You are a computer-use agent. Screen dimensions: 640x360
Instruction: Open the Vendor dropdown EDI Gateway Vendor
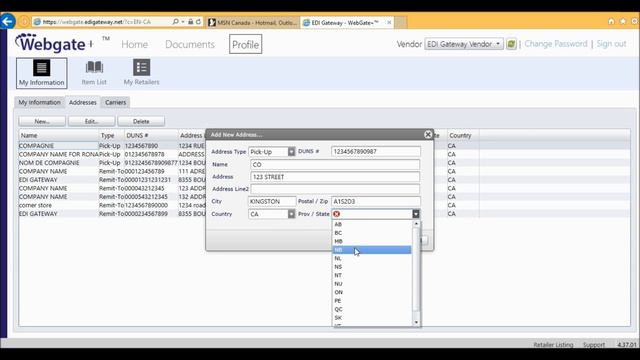[x=464, y=44]
